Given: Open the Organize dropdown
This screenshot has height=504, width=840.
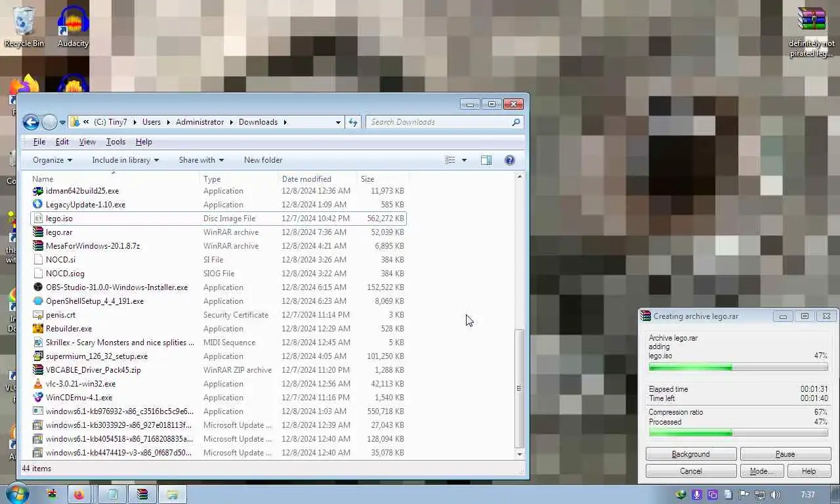Looking at the screenshot, I should [x=52, y=160].
